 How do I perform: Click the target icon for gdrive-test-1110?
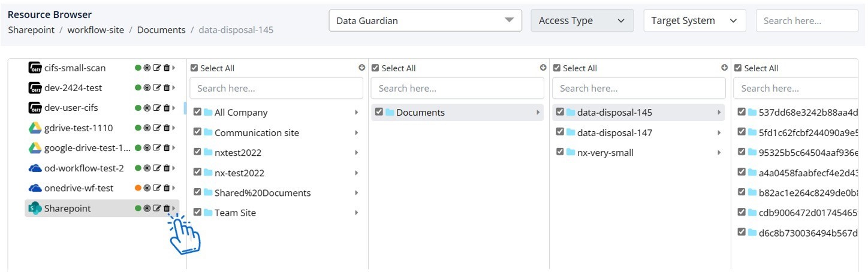point(147,128)
